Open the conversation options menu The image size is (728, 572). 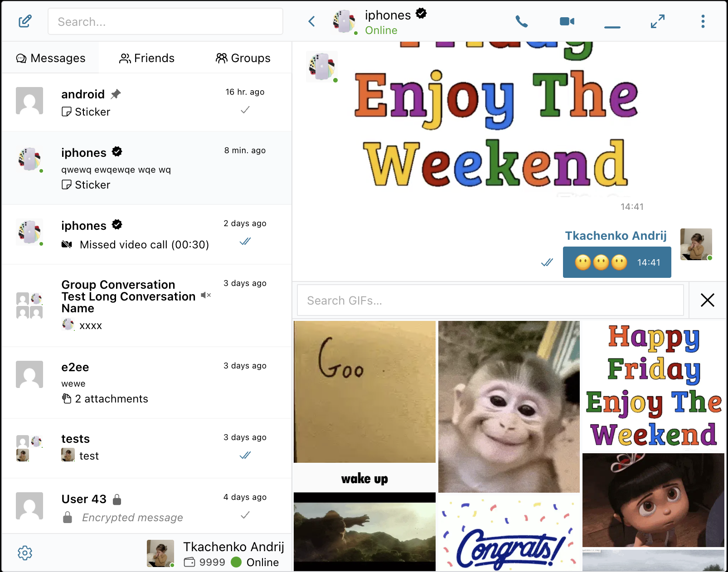click(x=703, y=21)
